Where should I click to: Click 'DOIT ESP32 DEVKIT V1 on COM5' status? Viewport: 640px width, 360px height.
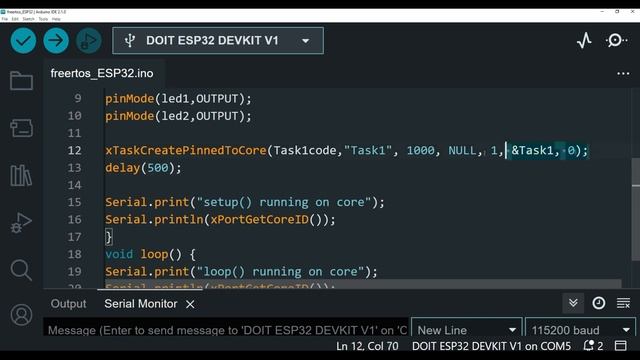[x=491, y=346]
